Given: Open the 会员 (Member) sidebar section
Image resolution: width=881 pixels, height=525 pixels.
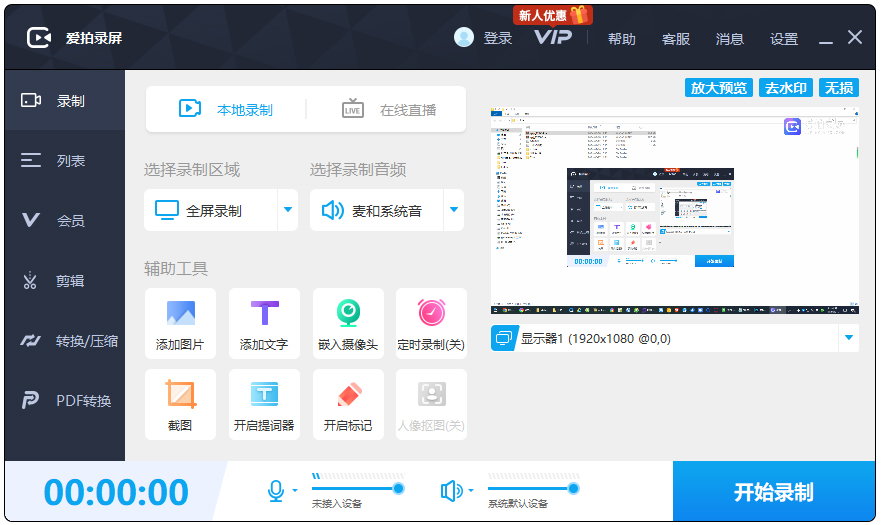Looking at the screenshot, I should pos(65,220).
